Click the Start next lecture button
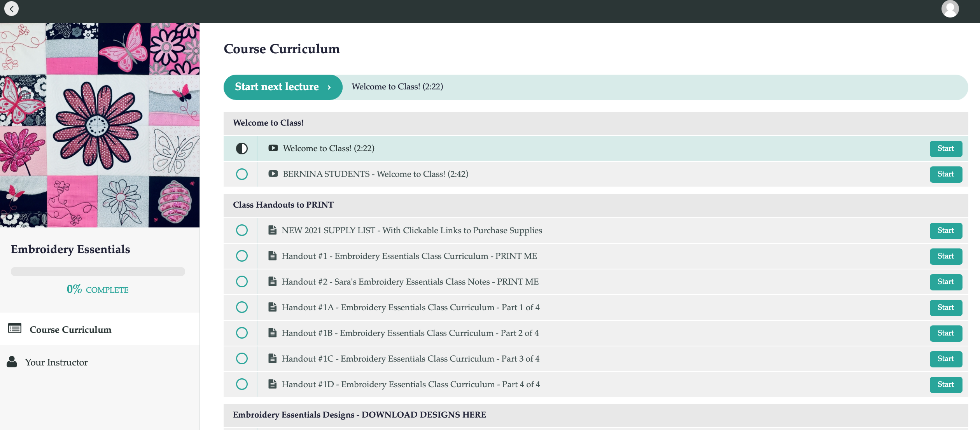 [283, 87]
